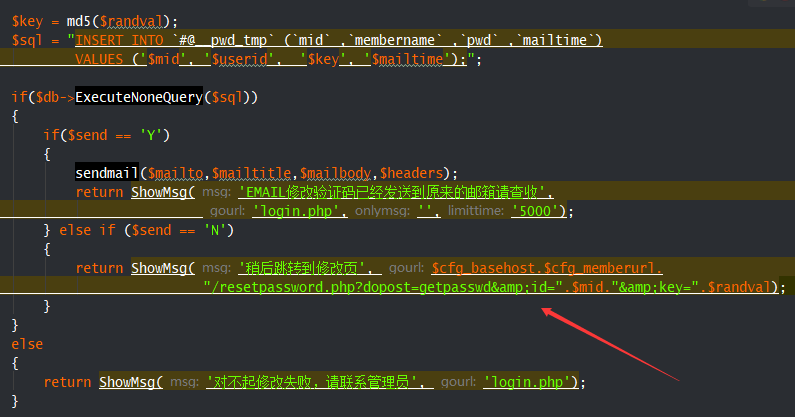The image size is (795, 417).
Task: Click the ExecuteNoneQuery method name
Action: click(139, 97)
